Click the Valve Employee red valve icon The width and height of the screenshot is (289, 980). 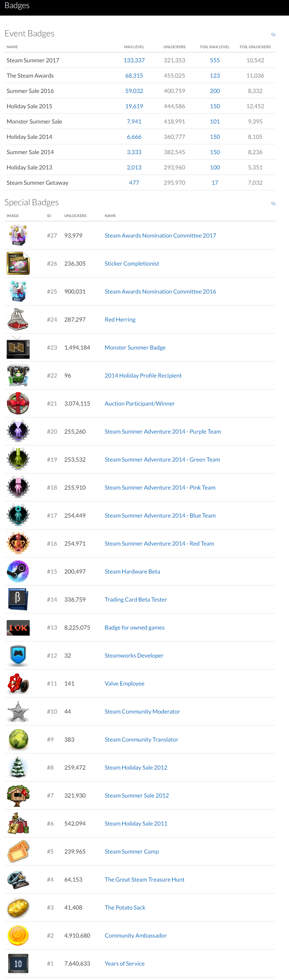[x=18, y=683]
